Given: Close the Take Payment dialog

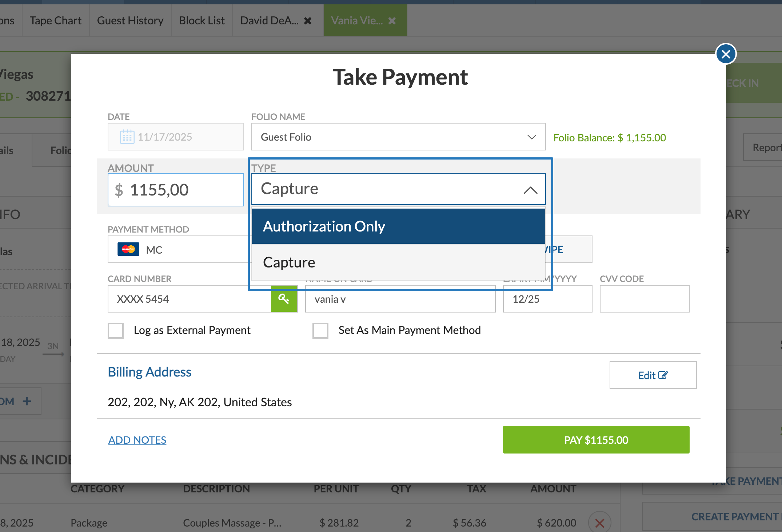Looking at the screenshot, I should pos(726,54).
